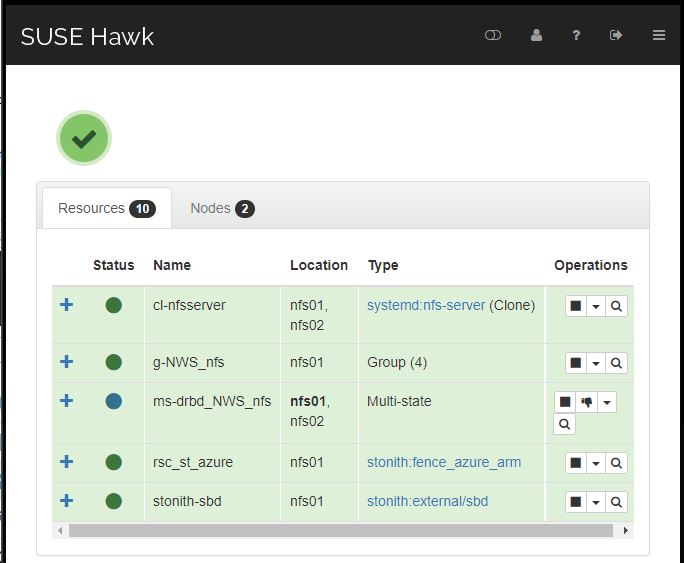
Task: Click the Status column header
Action: 113,265
